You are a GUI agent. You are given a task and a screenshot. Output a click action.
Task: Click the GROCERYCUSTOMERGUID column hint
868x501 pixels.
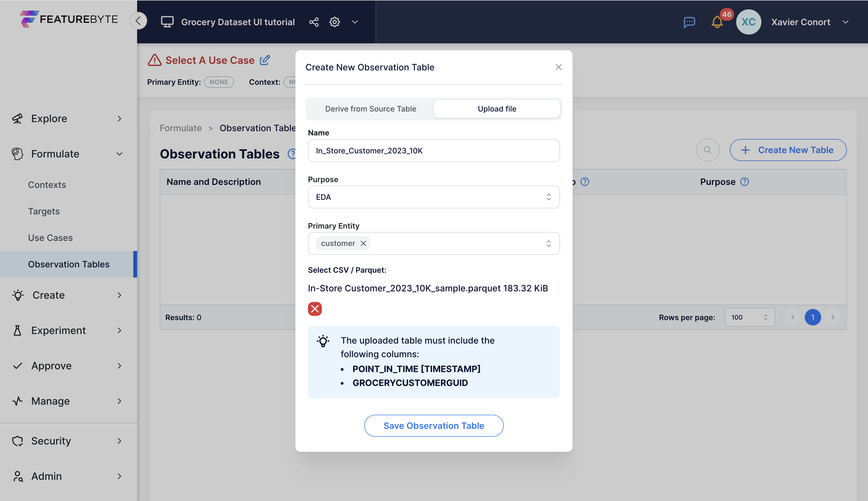coord(410,383)
